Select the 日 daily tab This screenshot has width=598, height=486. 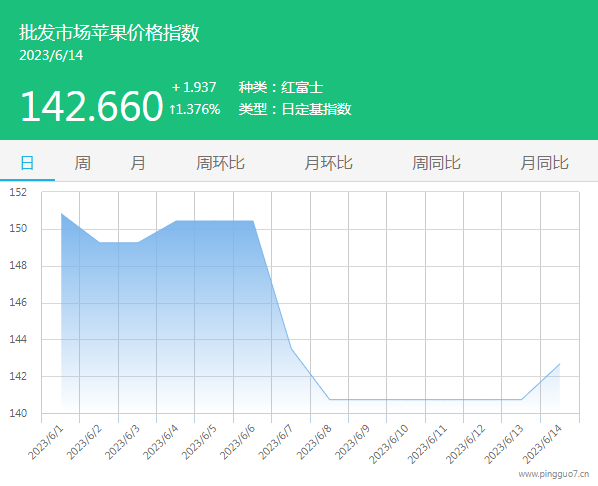click(27, 163)
